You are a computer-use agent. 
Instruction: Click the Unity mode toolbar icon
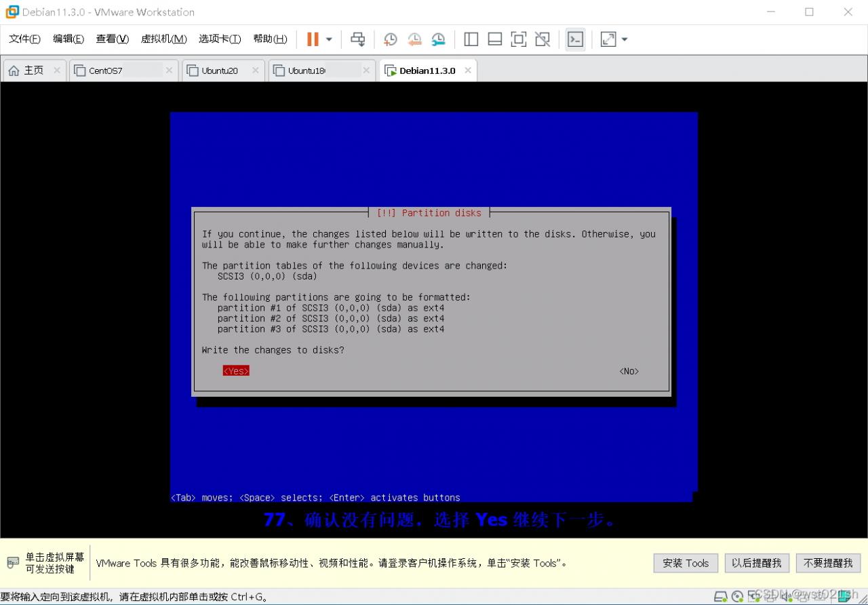tap(542, 39)
